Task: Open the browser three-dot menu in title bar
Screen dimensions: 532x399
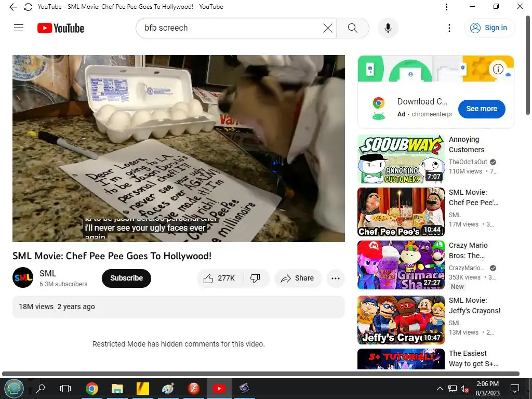Action: [446, 7]
